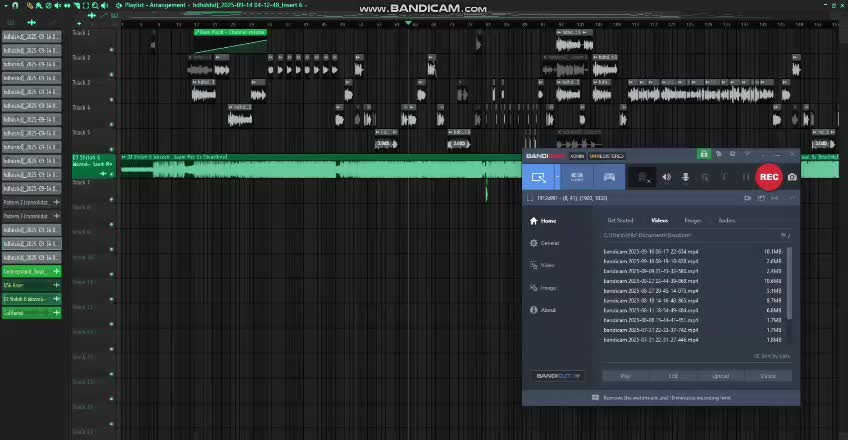Collapse Bandicam panel using chevron at right

coord(792,198)
